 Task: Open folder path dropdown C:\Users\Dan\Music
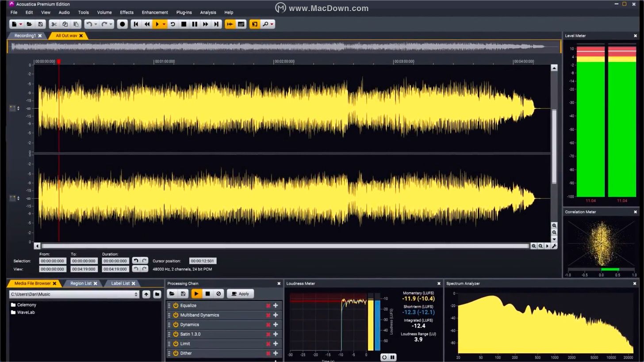(136, 294)
